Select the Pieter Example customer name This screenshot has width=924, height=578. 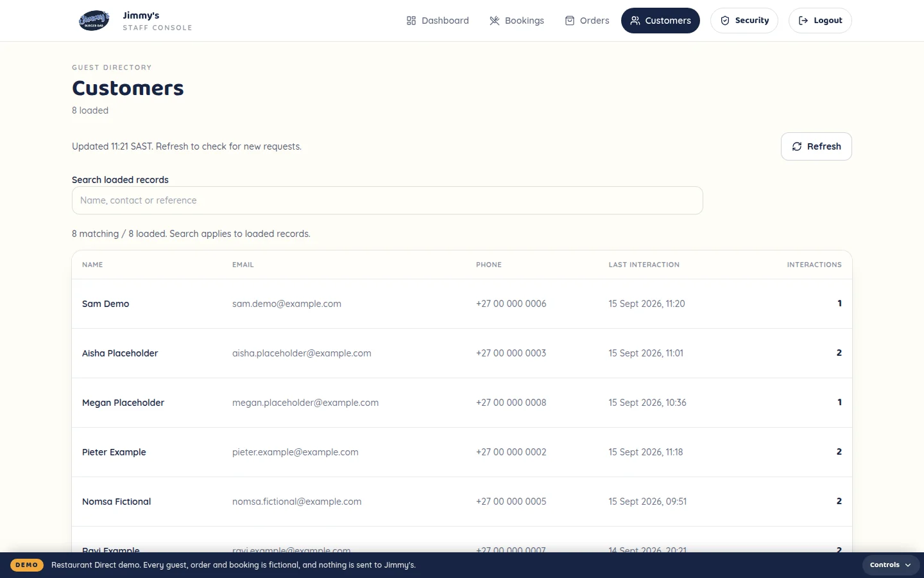tap(114, 452)
